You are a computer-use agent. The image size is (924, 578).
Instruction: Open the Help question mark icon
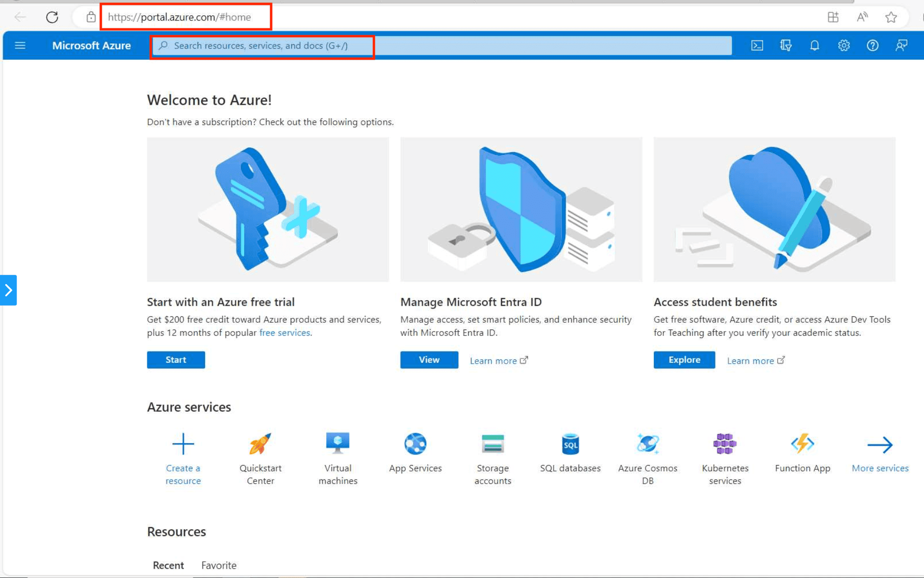[873, 45]
